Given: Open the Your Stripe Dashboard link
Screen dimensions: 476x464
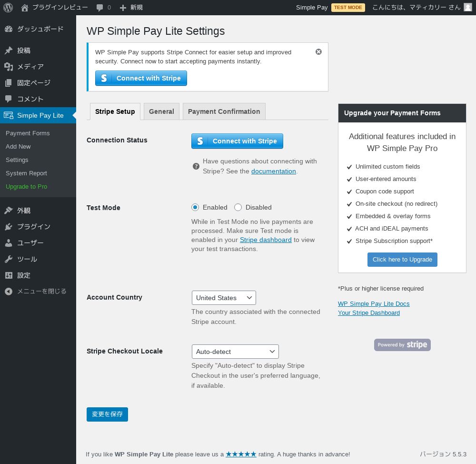Looking at the screenshot, I should click(369, 313).
